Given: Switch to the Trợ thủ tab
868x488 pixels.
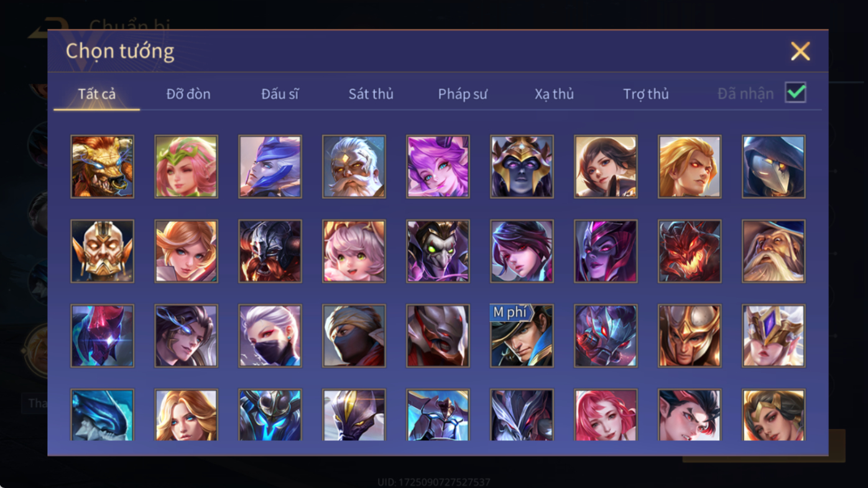Looking at the screenshot, I should pyautogui.click(x=646, y=94).
